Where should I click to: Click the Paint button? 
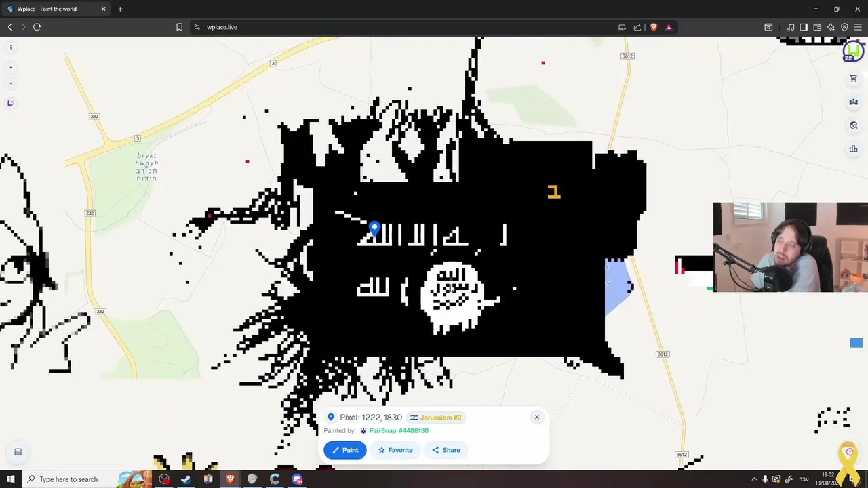point(345,450)
